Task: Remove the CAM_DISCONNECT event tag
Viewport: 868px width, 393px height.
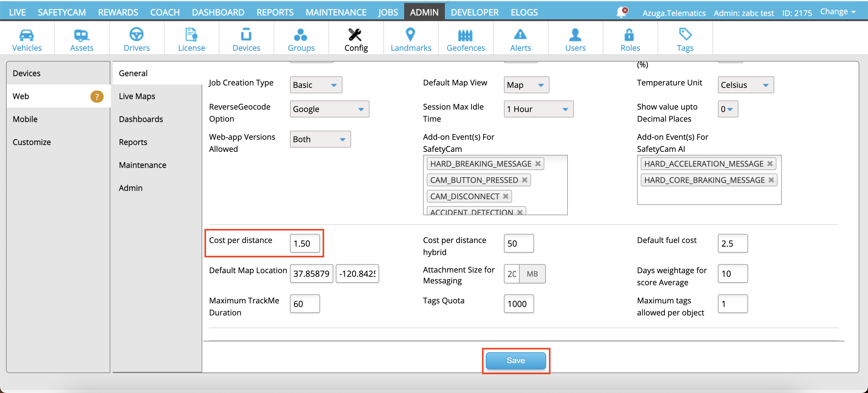Action: pos(505,196)
